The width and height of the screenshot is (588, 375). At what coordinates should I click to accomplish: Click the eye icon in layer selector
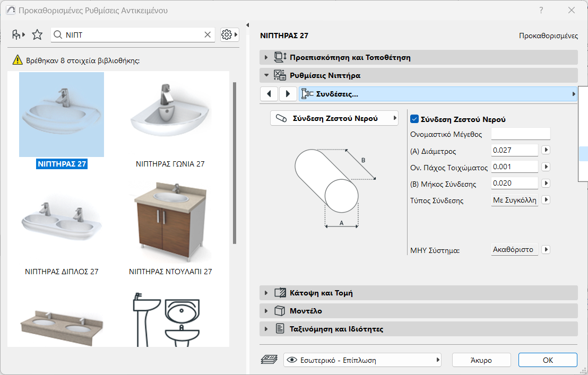[x=292, y=360]
